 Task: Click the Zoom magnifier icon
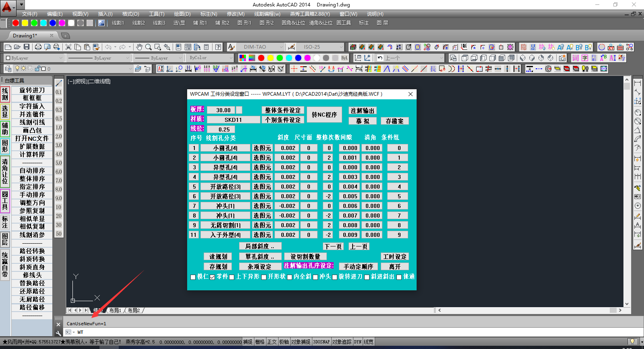149,47
